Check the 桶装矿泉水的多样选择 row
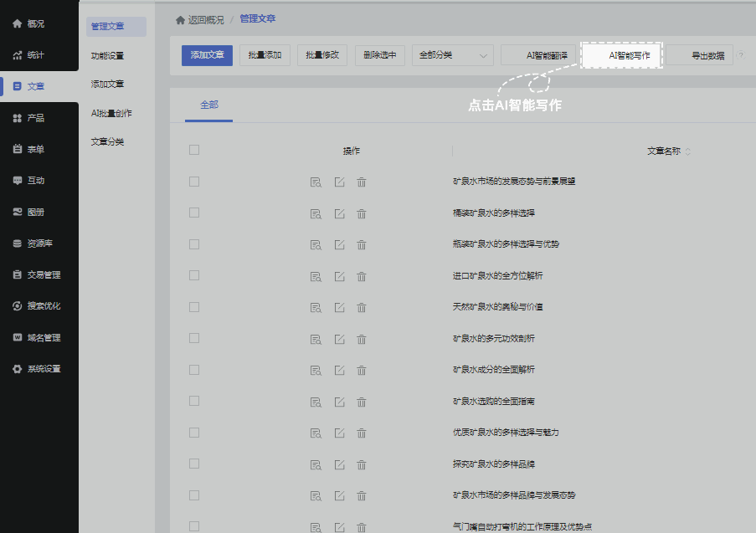Screen dimensions: 756x533 coord(194,213)
